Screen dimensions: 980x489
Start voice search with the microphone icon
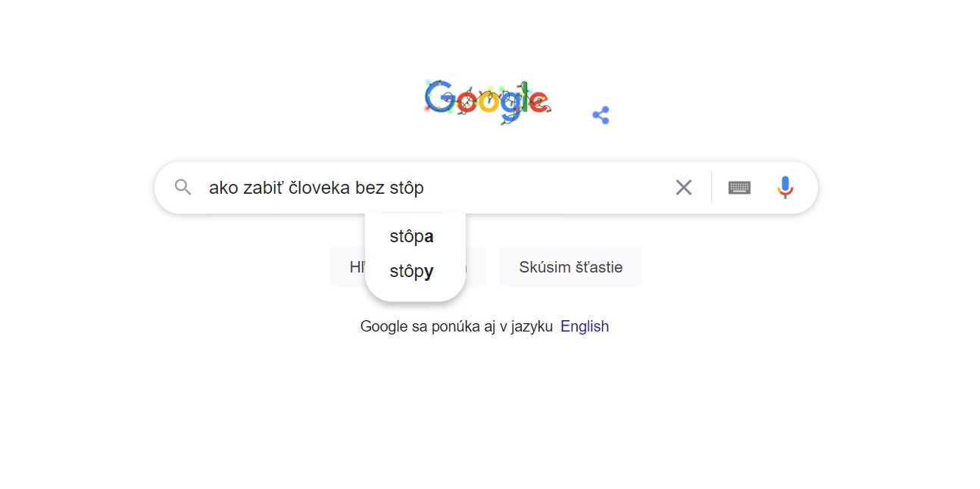785,187
